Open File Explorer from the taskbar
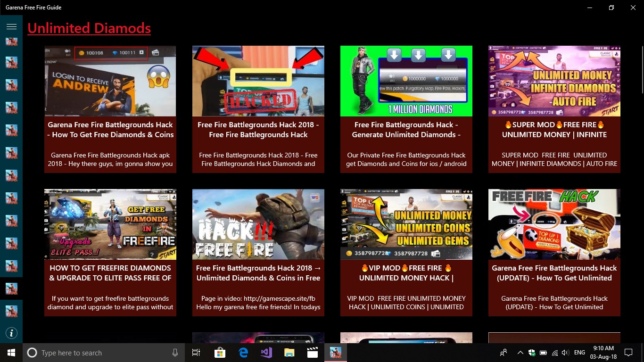644x362 pixels. (289, 353)
